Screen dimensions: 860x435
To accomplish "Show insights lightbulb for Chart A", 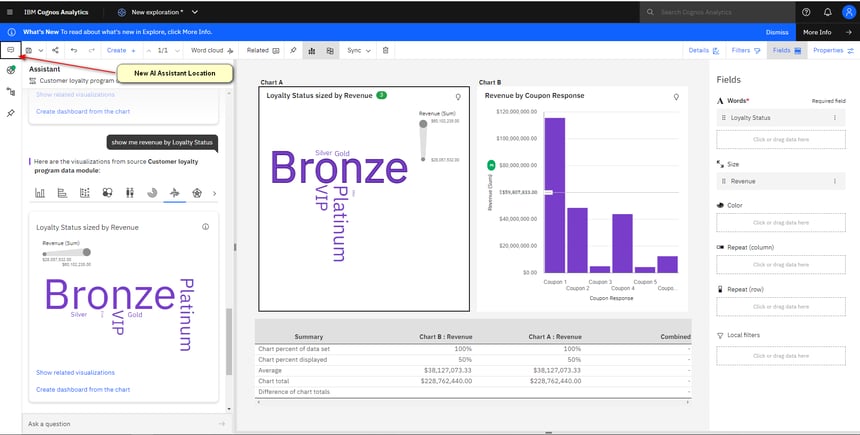I will coord(458,97).
